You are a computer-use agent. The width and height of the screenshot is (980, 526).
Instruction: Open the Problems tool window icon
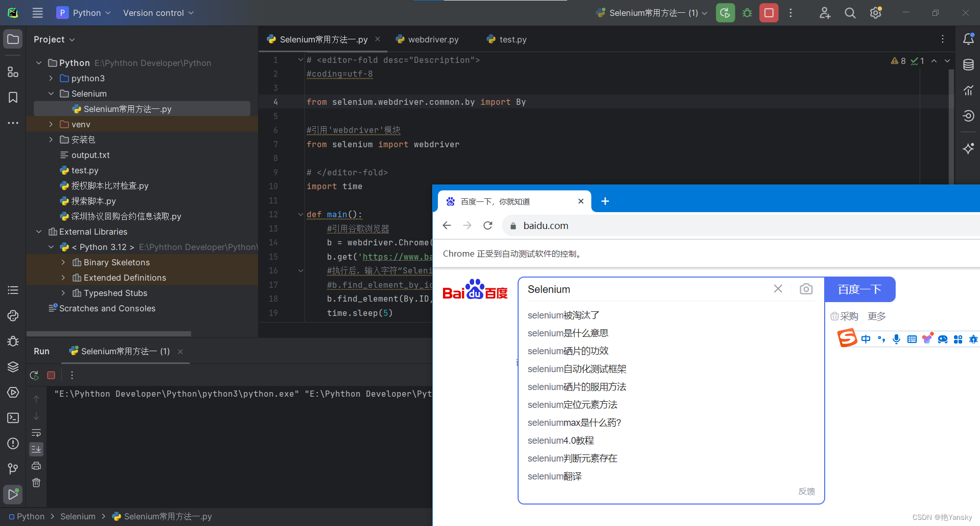click(13, 443)
